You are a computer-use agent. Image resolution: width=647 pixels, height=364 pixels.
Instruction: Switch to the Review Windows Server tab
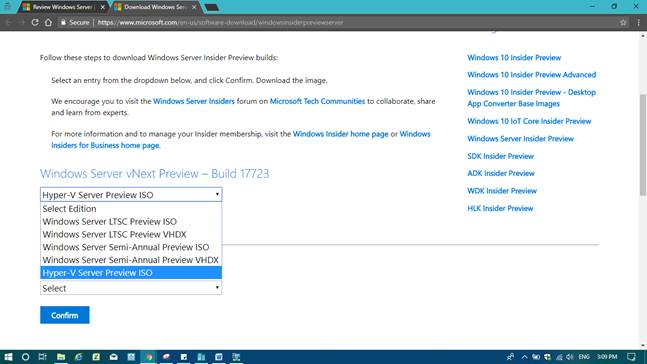tap(62, 7)
